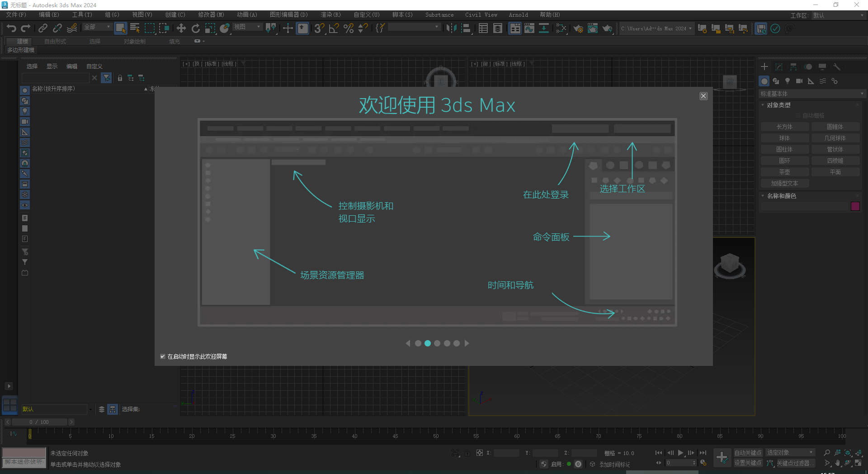868x474 pixels.
Task: Open the 标准基本体 dropdown
Action: (811, 94)
